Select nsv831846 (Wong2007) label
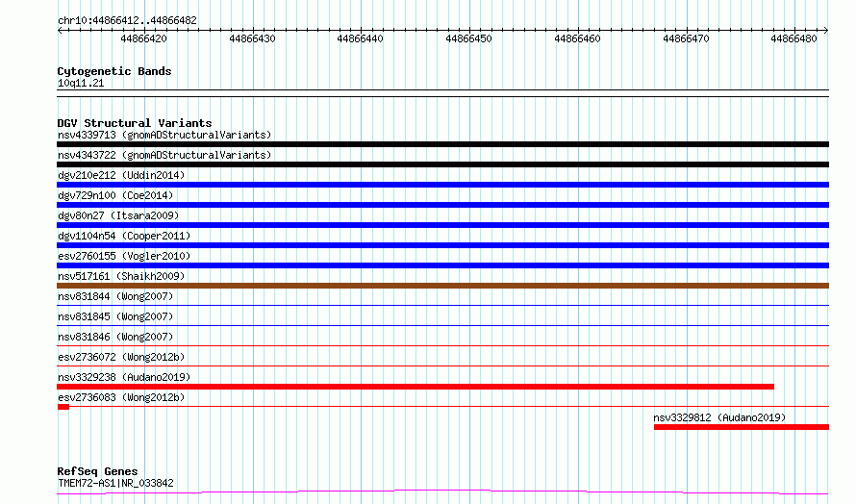The height and width of the screenshot is (504, 856). pos(115,337)
